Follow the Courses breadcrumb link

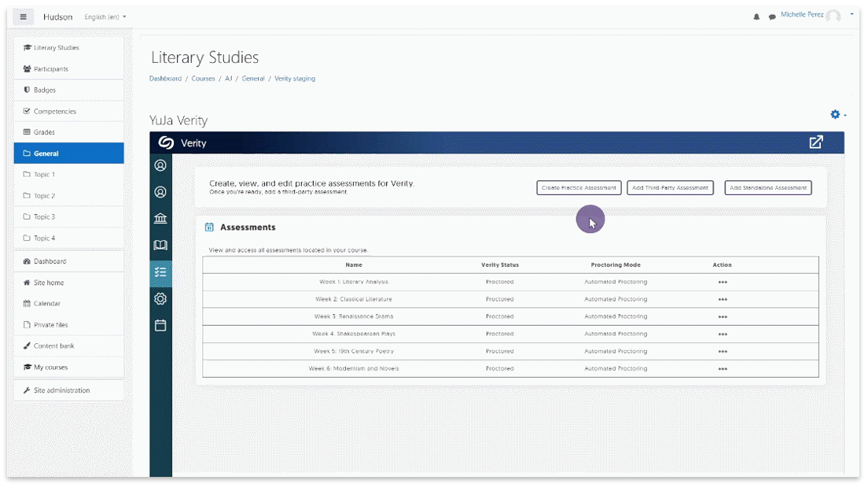pos(203,79)
